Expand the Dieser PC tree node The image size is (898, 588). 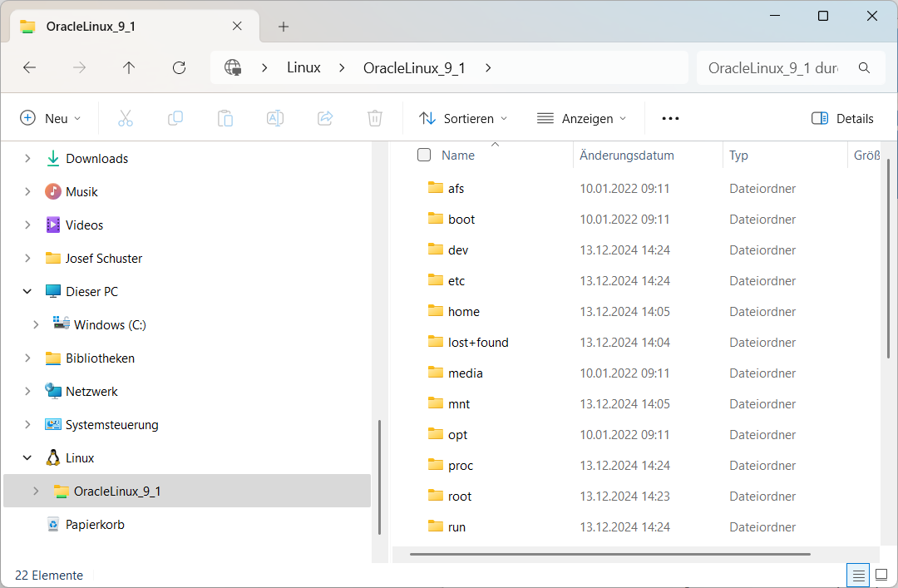[x=27, y=292]
